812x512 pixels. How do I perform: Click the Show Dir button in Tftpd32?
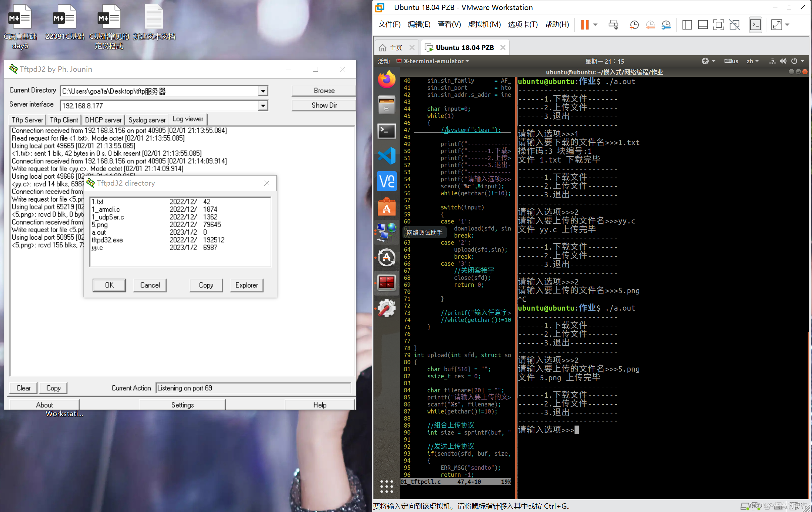(x=323, y=105)
